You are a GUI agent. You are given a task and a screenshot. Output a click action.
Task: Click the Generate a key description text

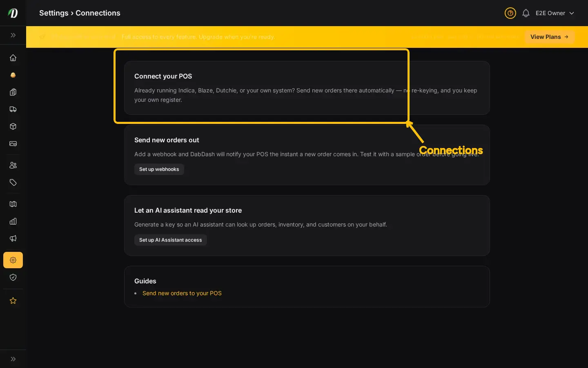[x=261, y=224]
